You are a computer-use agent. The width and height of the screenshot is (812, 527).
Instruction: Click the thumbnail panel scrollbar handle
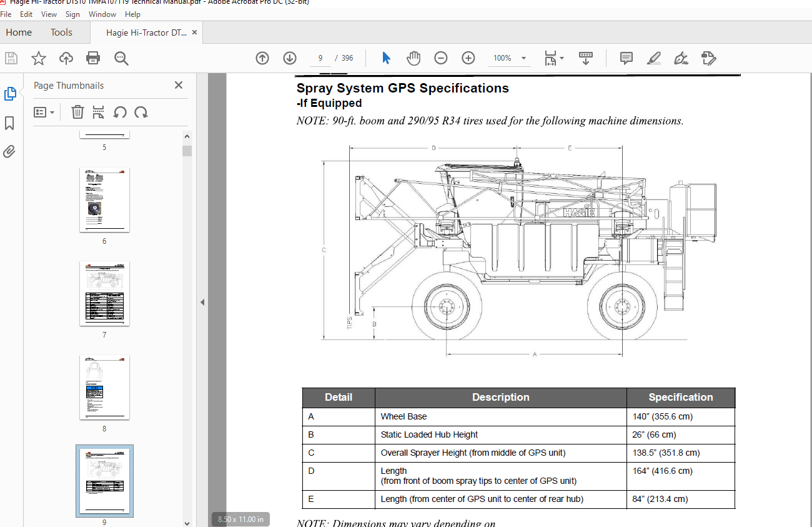[x=187, y=151]
